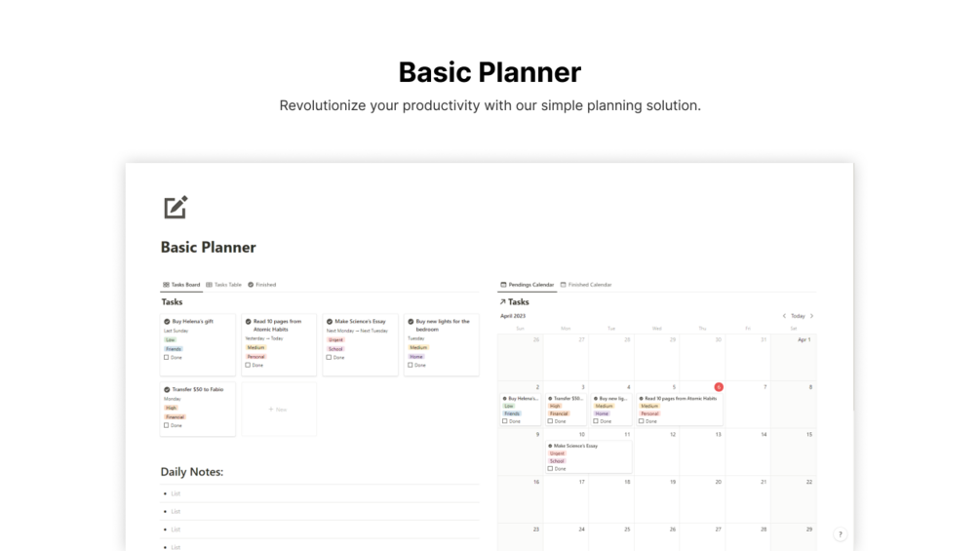Go to next month in calendar
This screenshot has width=980, height=551.
[811, 316]
